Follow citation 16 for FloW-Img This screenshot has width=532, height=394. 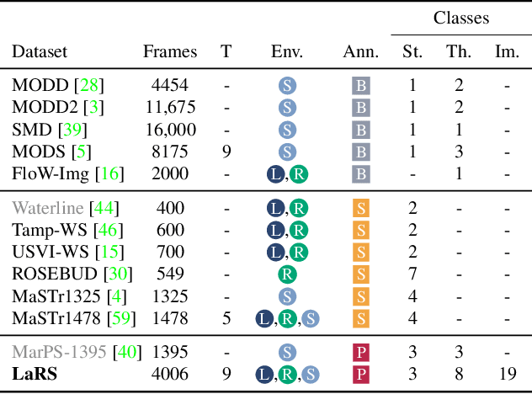[x=109, y=173]
